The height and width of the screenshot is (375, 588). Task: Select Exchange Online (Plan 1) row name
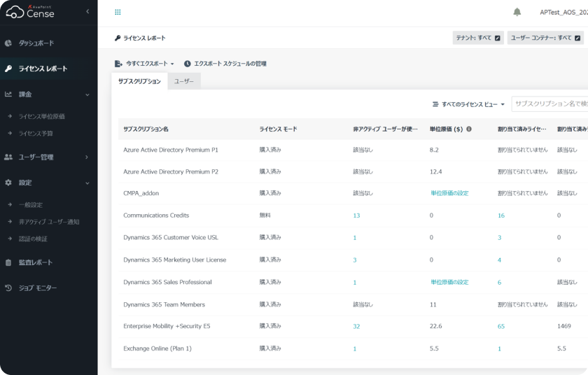[157, 348]
